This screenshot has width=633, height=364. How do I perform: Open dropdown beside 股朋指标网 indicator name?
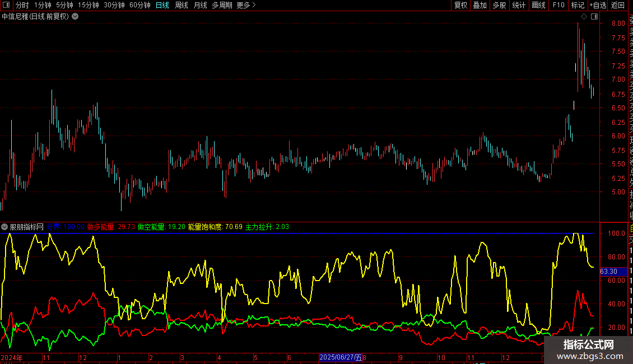[4, 227]
